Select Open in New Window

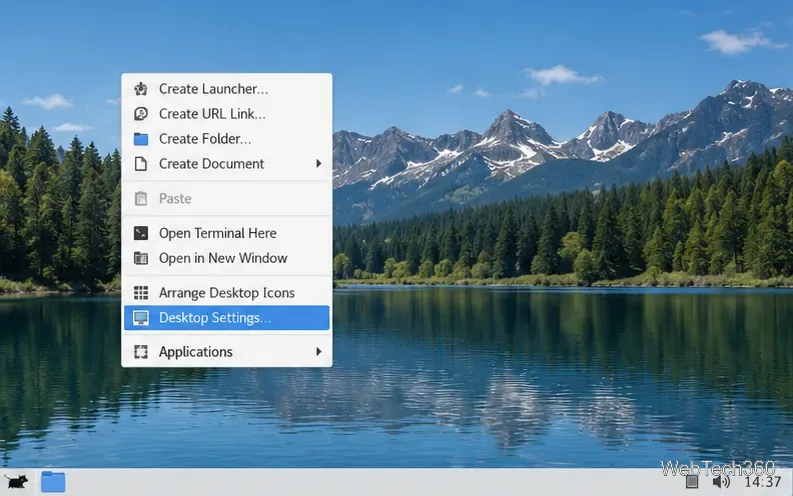pyautogui.click(x=227, y=258)
